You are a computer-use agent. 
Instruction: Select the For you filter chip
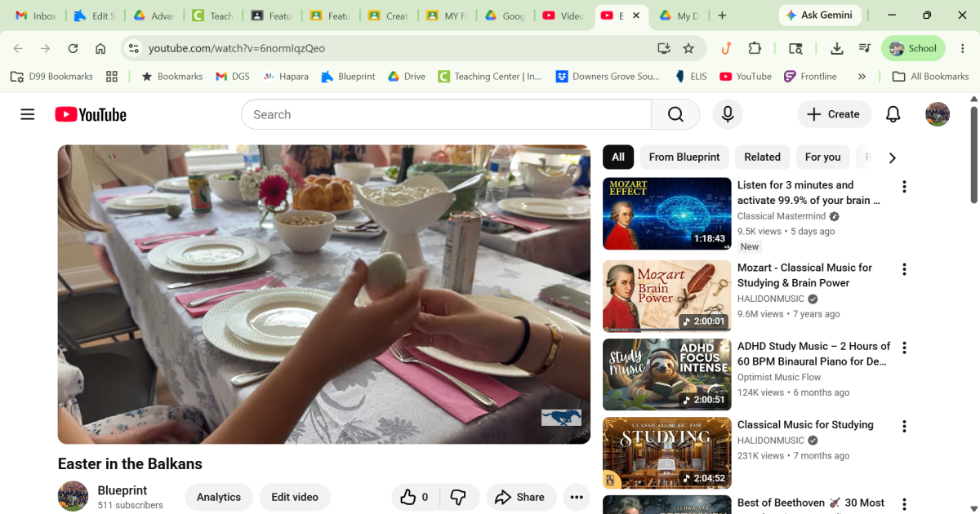[x=822, y=157]
